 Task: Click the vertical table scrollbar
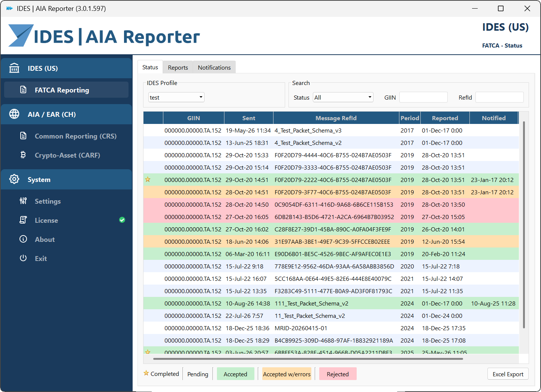pyautogui.click(x=524, y=225)
